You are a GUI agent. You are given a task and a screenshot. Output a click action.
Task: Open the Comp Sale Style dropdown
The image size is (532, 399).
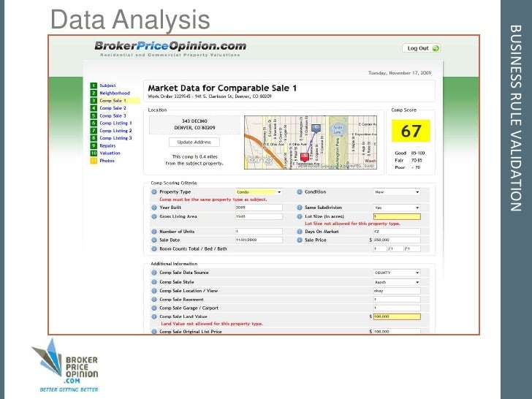(x=397, y=282)
